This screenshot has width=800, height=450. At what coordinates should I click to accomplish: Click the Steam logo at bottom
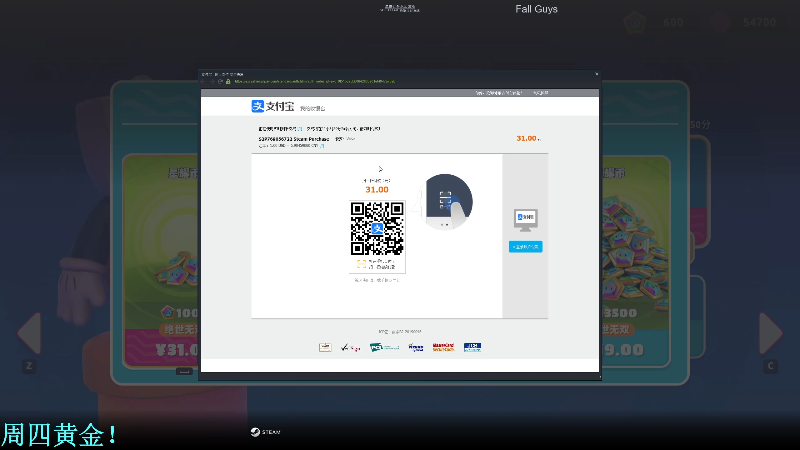point(265,432)
